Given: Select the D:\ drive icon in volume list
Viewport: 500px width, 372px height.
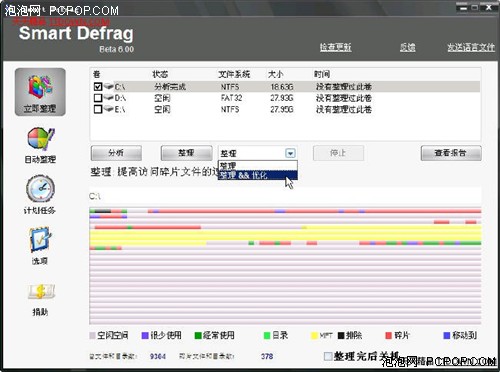Looking at the screenshot, I should tap(109, 98).
